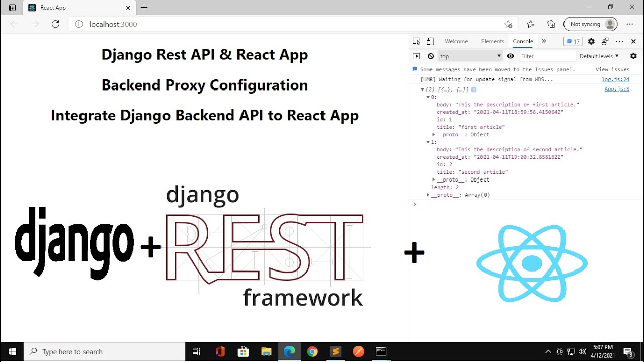The height and width of the screenshot is (362, 644).
Task: Open Microsoft Store from taskbar
Action: tap(243, 352)
